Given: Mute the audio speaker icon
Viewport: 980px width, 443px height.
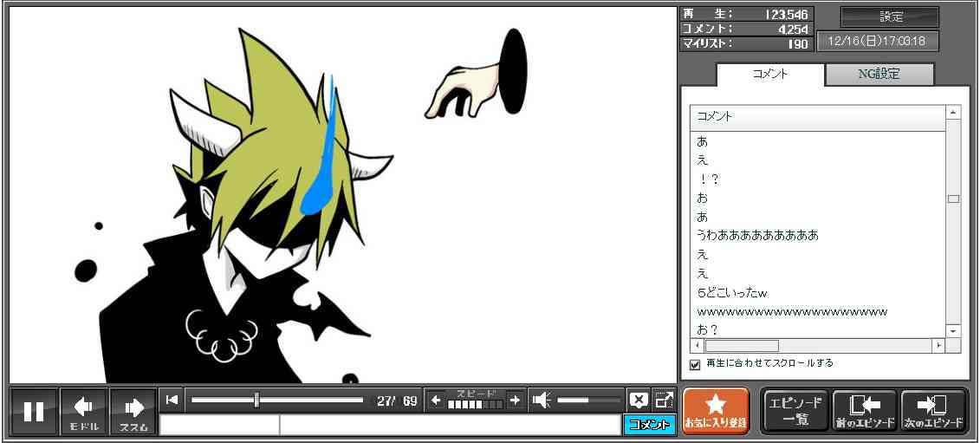Looking at the screenshot, I should click(x=542, y=400).
